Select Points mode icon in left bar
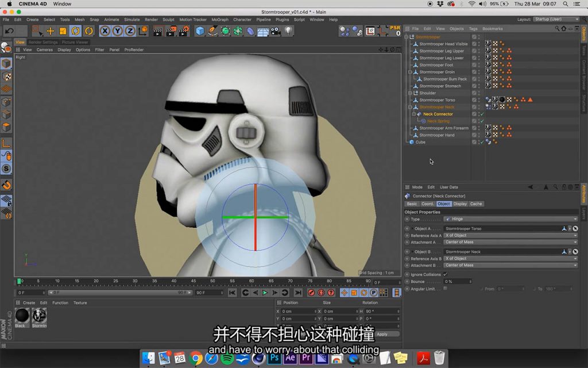This screenshot has height=368, width=588. tap(6, 102)
